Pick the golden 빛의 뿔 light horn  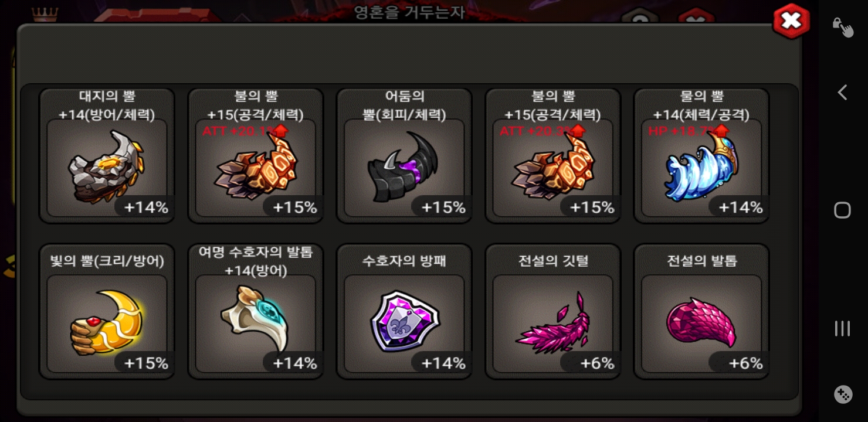pyautogui.click(x=107, y=312)
